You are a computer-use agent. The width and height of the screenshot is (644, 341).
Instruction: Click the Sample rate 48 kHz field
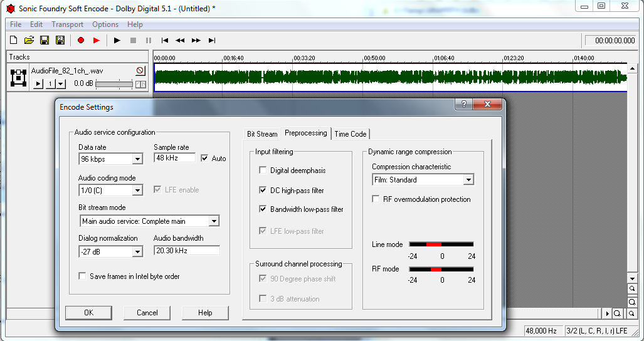pos(174,158)
